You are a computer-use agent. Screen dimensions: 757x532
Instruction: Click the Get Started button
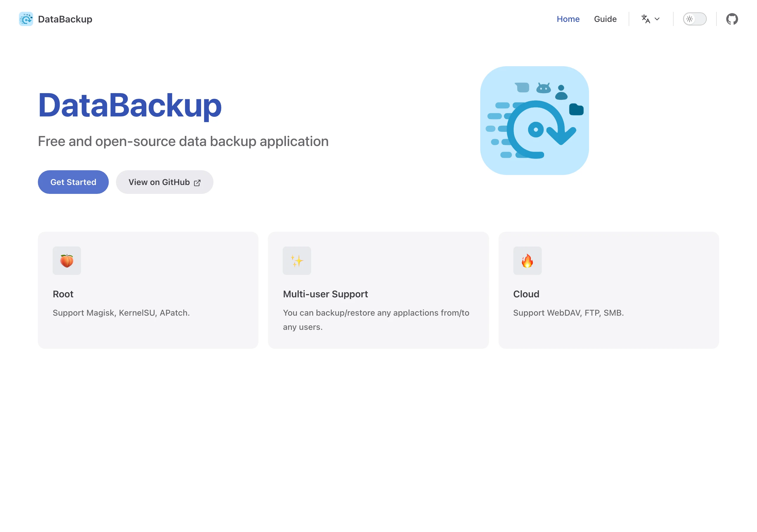(73, 182)
